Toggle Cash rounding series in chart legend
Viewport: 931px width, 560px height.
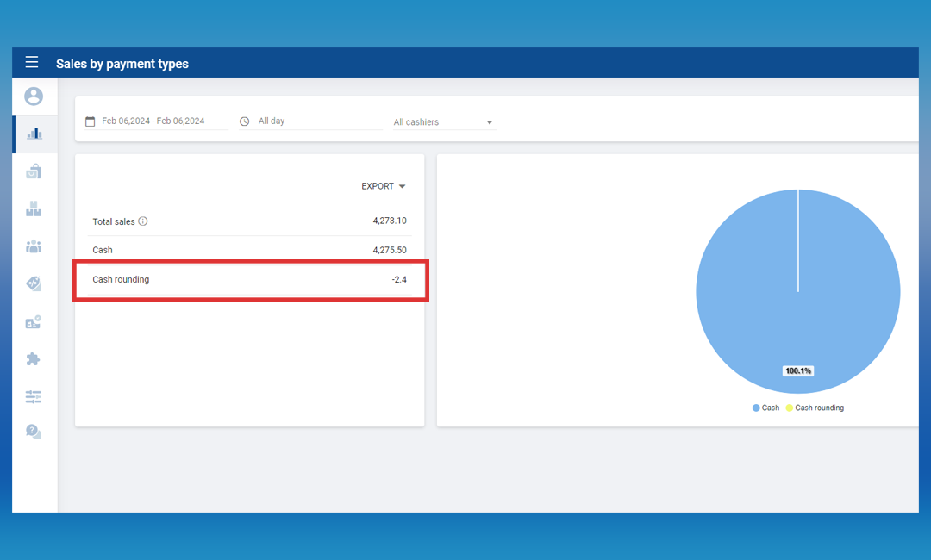coord(814,408)
